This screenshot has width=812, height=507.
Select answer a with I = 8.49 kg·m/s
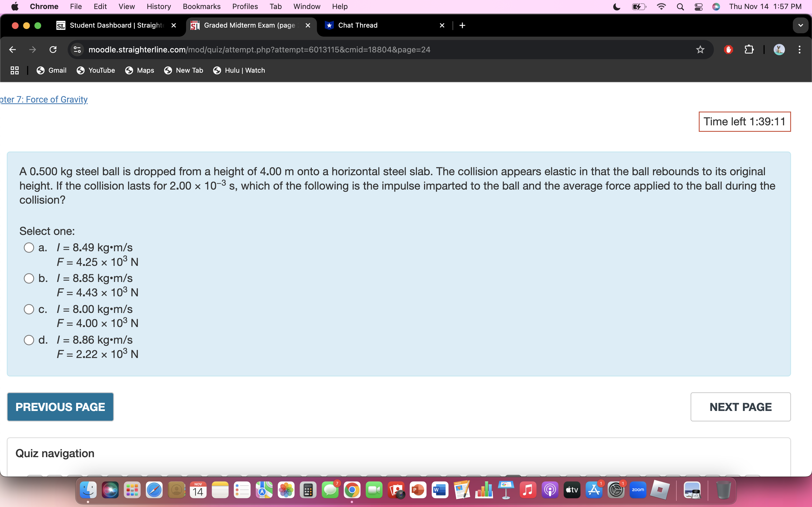(x=29, y=247)
